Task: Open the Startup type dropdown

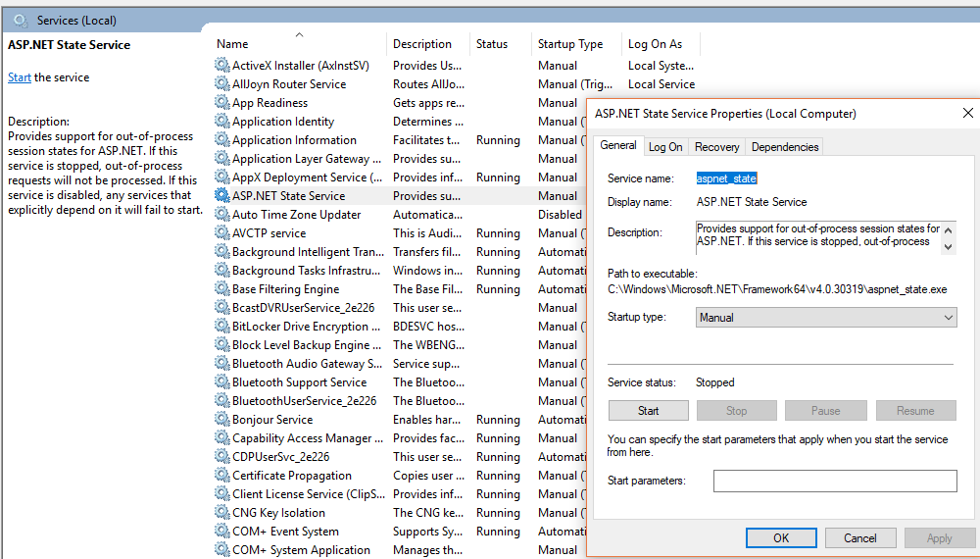Action: click(825, 318)
